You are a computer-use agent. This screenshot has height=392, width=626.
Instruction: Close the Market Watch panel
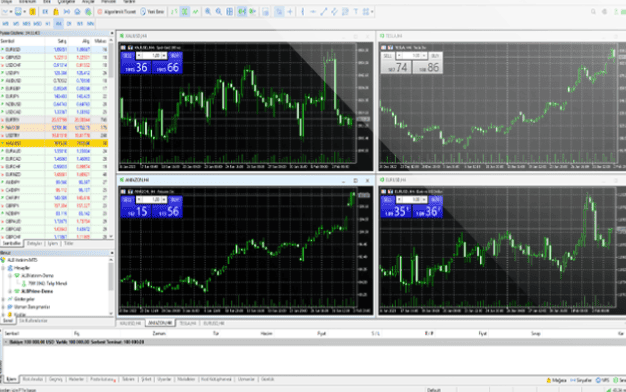click(112, 33)
